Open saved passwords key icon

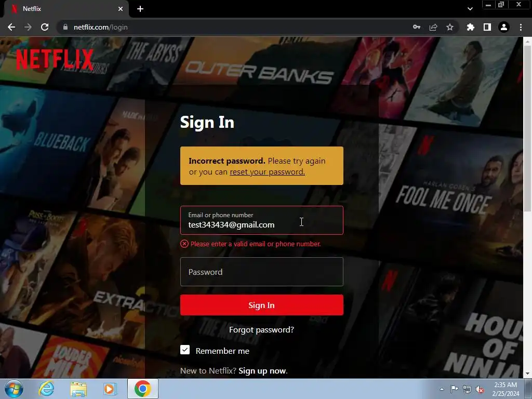(417, 27)
